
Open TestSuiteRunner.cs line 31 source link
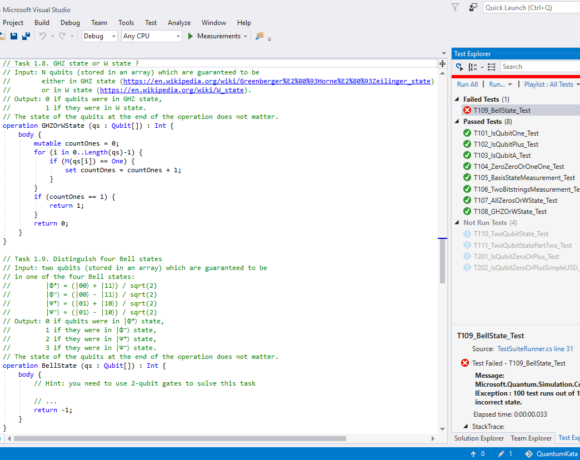[535, 349]
